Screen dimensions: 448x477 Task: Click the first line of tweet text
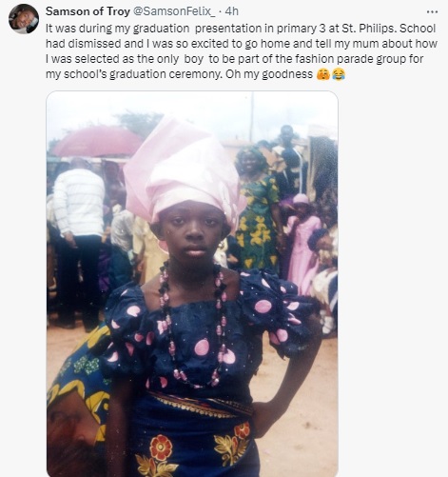tap(241, 29)
